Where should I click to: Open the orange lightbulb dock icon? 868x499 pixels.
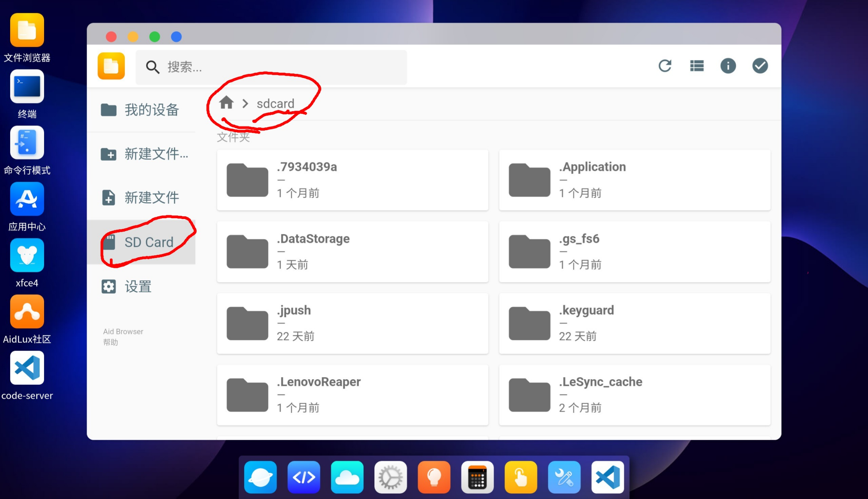point(434,477)
